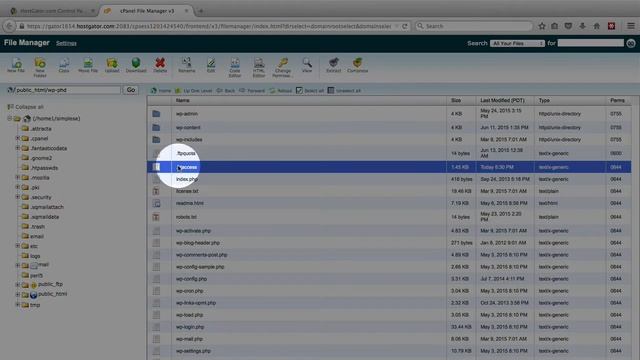Launch the Code Editor
The width and height of the screenshot is (640, 360).
coord(235,67)
